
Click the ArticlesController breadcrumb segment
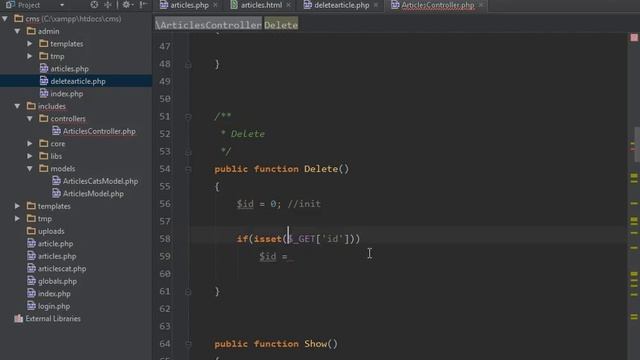[x=209, y=25]
